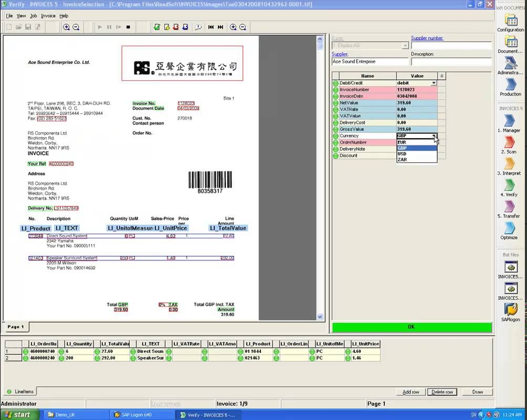Select EUR from the currency list
Screen dimensions: 527x420
click(417, 142)
